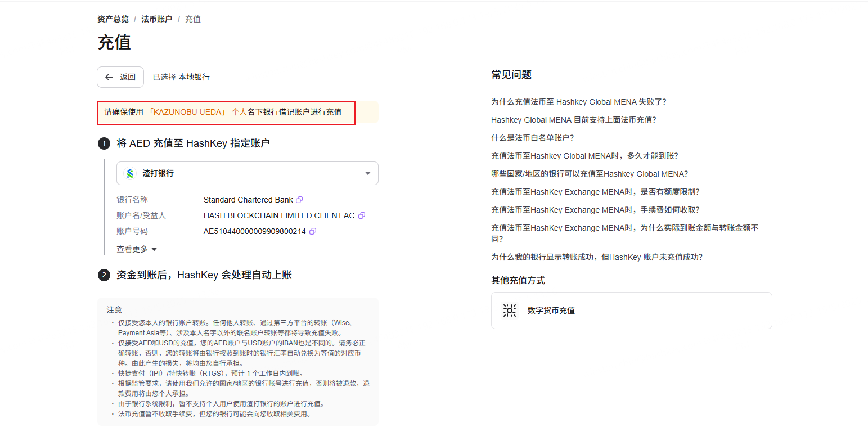Open the 渣打银行 bank dropdown

pyautogui.click(x=247, y=173)
